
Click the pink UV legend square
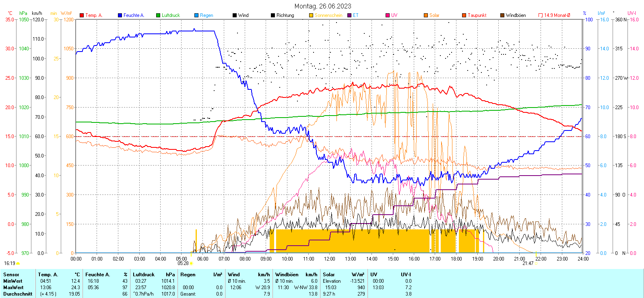[388, 15]
